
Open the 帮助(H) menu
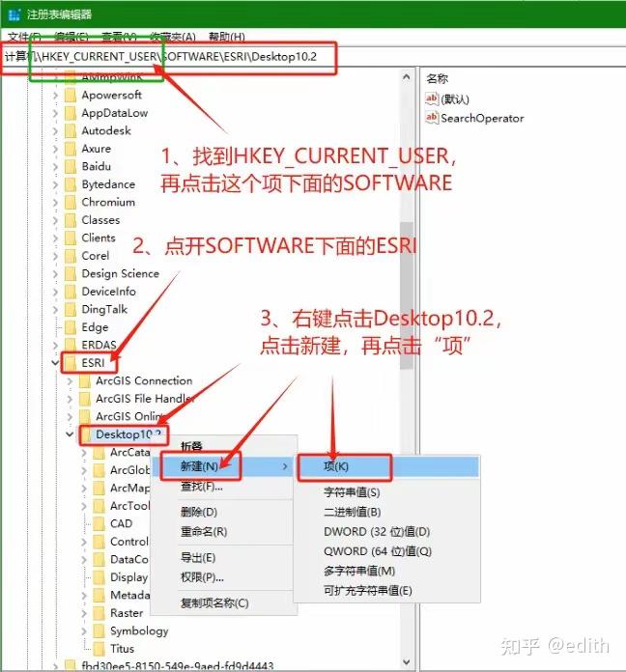tap(226, 37)
